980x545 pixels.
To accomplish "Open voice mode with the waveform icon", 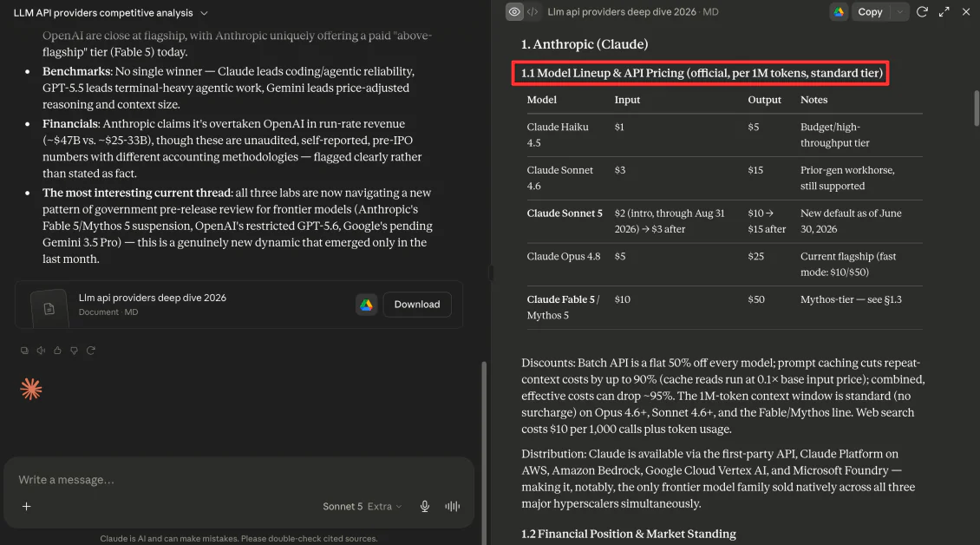I will click(x=453, y=506).
